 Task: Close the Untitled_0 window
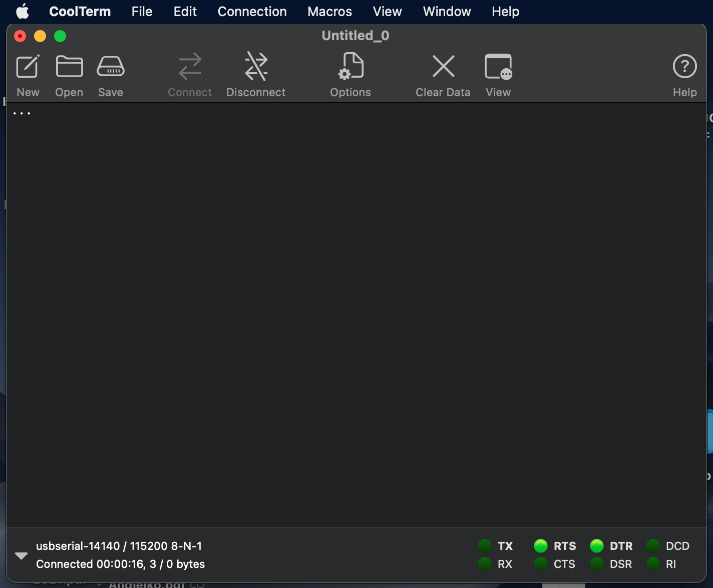click(20, 36)
